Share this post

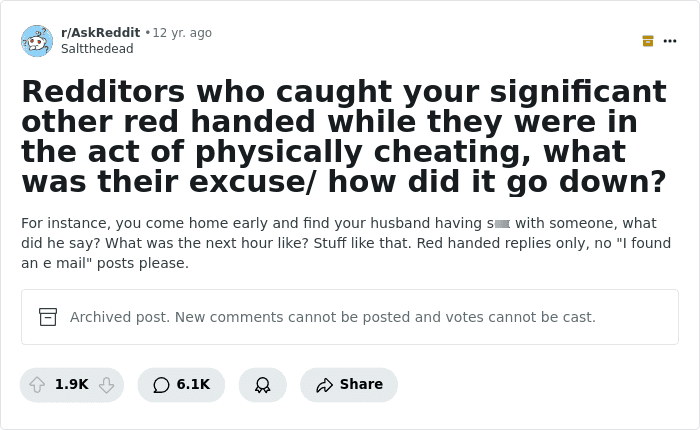(x=349, y=384)
